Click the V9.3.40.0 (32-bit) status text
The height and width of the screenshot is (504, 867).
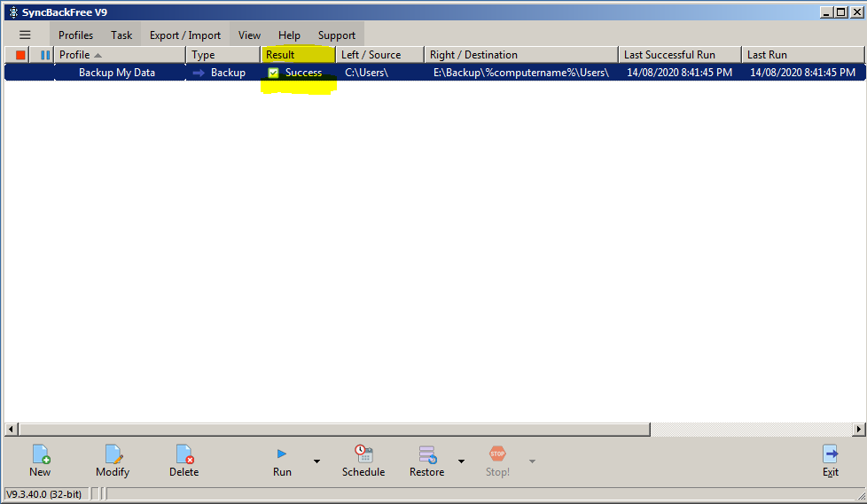point(43,494)
